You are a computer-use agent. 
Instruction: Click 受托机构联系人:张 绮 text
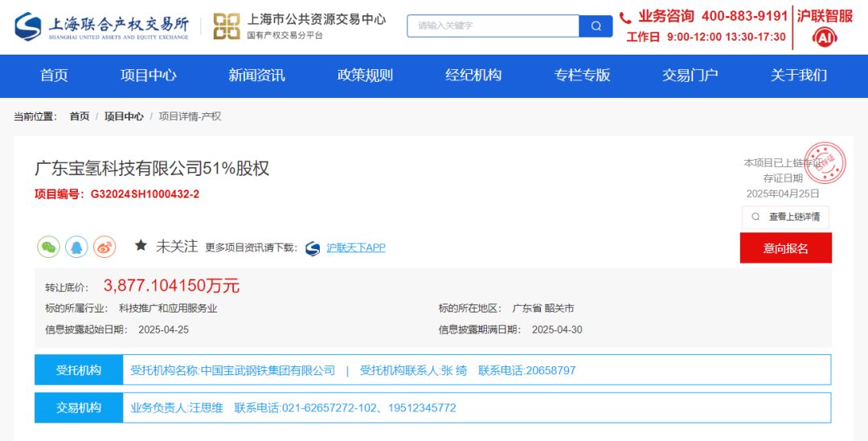pos(414,370)
